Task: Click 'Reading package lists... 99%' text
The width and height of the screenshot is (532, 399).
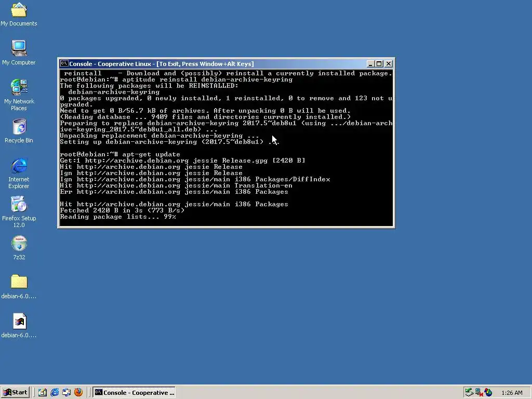Action: 118,217
